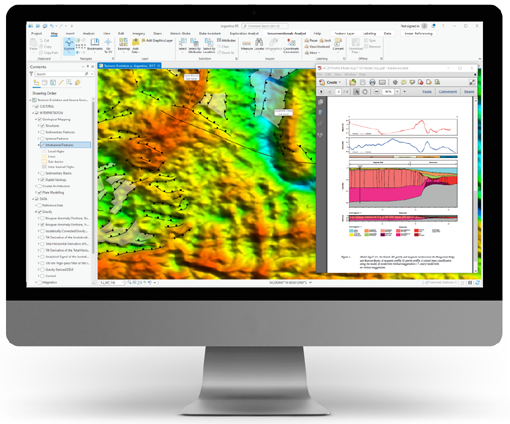This screenshot has width=510, height=424.
Task: Click the Sub-basins legend color swatch
Action: [x=44, y=161]
